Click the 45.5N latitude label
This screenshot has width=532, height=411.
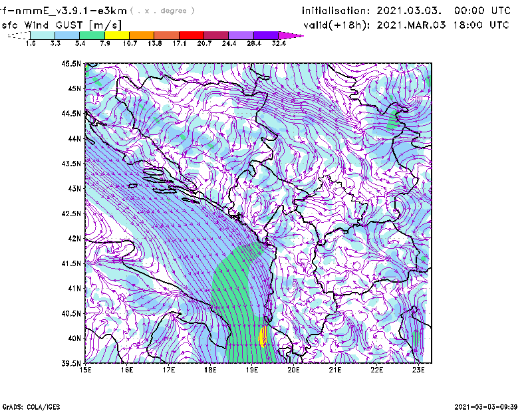tap(71, 63)
